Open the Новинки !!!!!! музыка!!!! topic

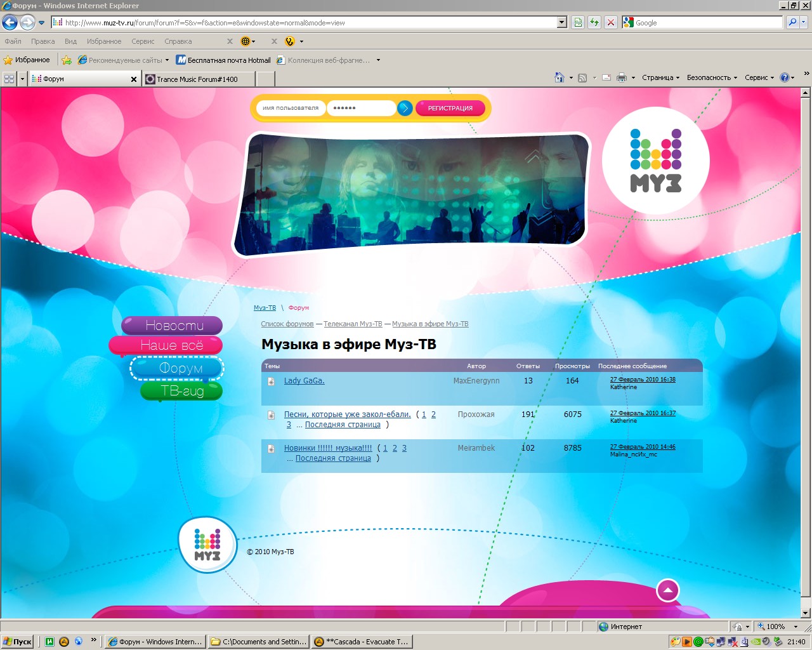[x=328, y=448]
